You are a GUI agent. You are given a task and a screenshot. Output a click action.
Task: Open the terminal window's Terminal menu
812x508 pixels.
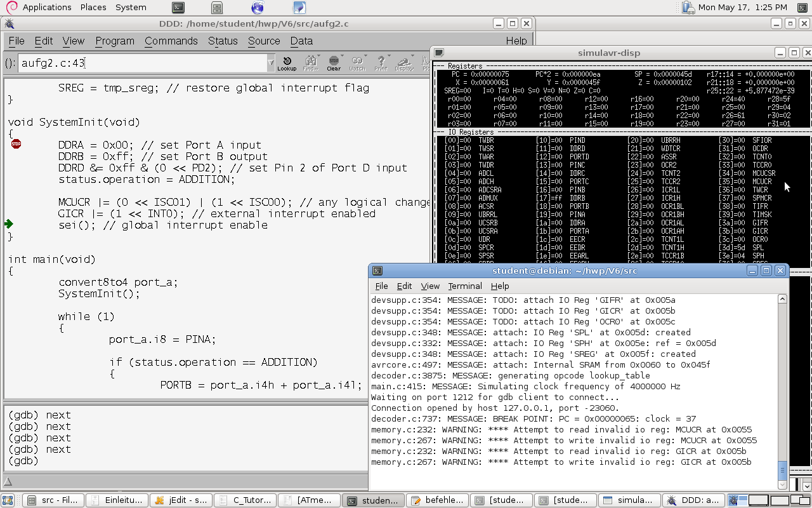point(465,286)
